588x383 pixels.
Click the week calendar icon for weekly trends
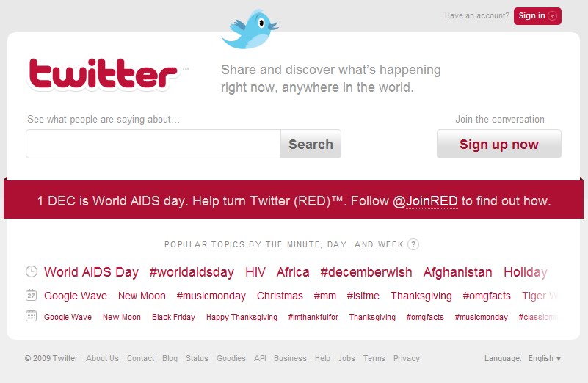pos(32,317)
